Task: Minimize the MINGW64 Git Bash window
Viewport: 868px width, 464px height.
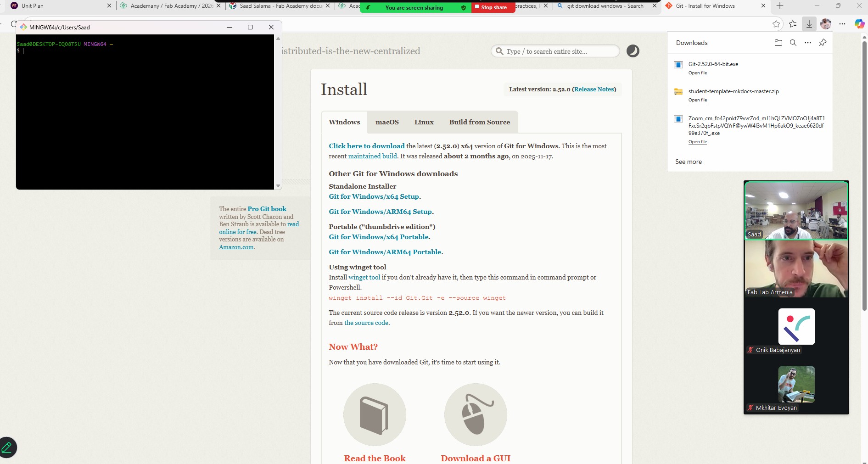Action: coord(230,27)
